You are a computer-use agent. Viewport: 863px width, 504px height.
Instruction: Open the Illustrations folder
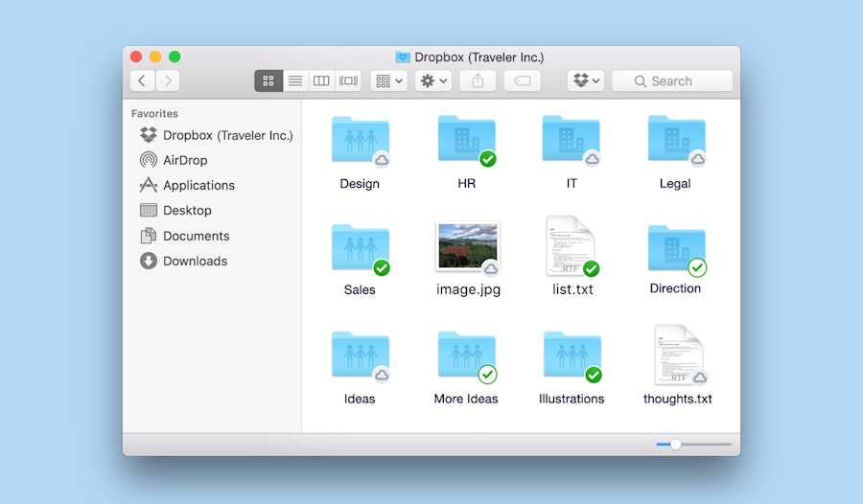tap(571, 355)
